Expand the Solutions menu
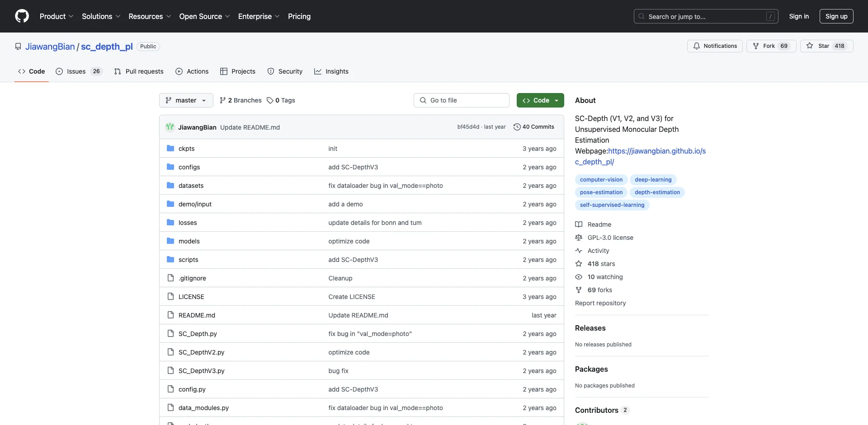The width and height of the screenshot is (868, 425). 101,16
